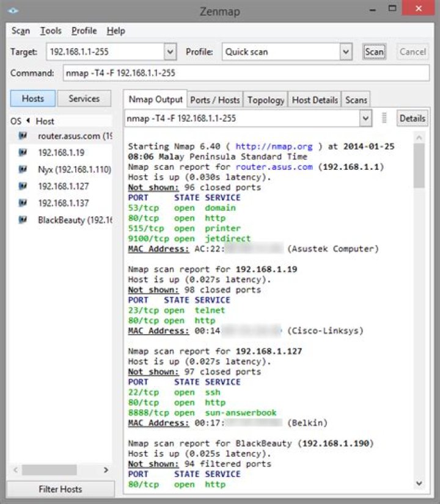
Task: Click '(Asustek Computer)' MAC vendor text
Action: click(333, 249)
